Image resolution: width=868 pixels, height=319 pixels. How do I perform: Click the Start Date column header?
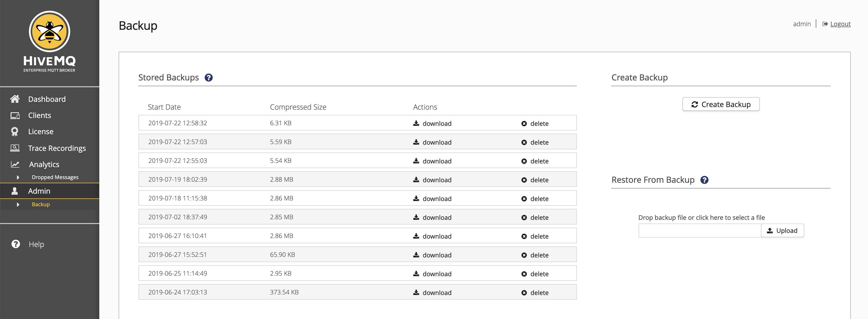click(x=164, y=107)
